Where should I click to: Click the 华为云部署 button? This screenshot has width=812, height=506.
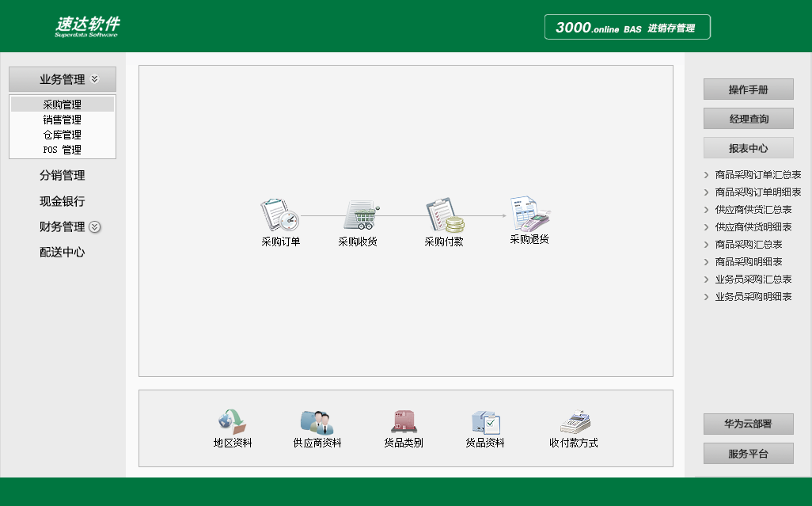[747, 424]
